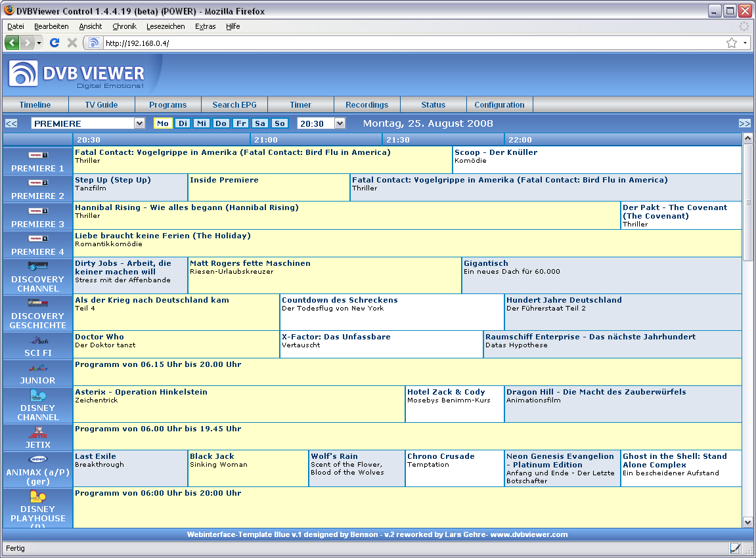Jump forward with the >> button
Screen dimensions: 756x558
[x=744, y=123]
